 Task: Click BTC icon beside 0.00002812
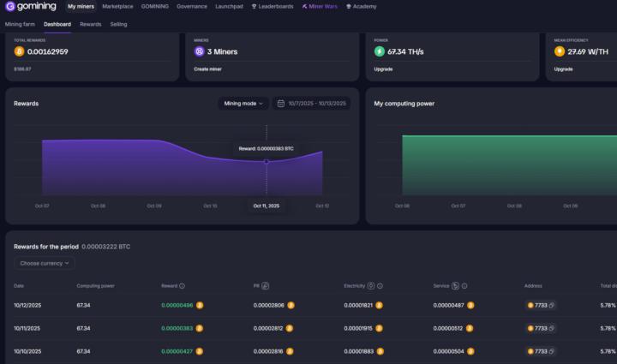290,329
